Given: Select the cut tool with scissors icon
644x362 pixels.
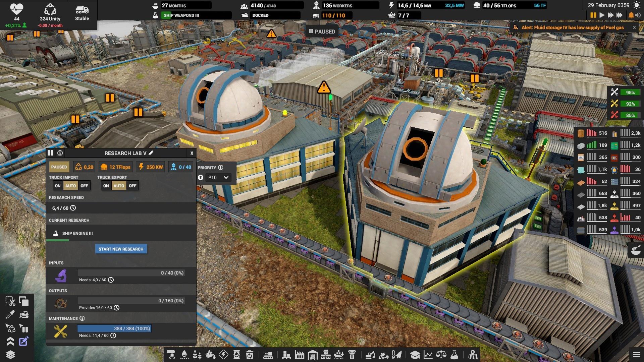Looking at the screenshot, I should pyautogui.click(x=10, y=302).
